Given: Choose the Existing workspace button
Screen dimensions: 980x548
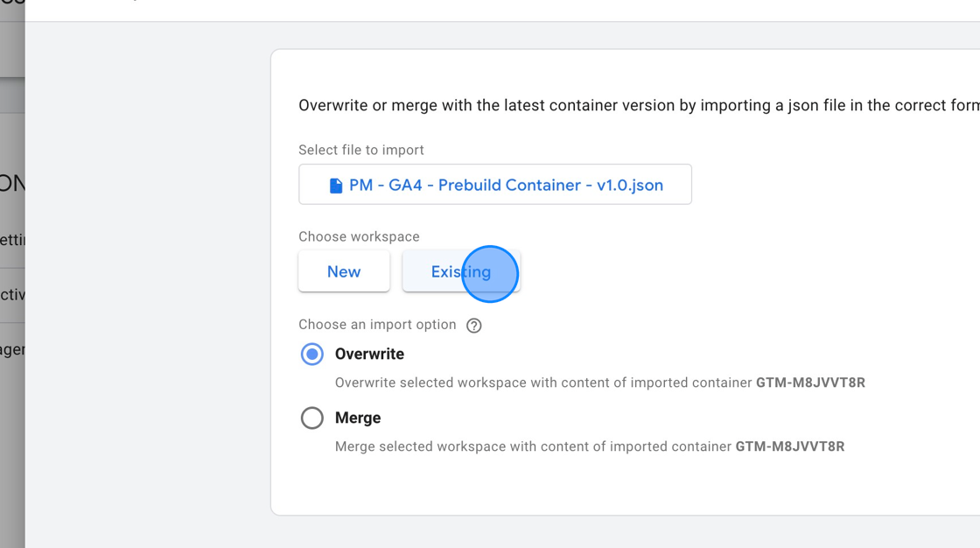Looking at the screenshot, I should point(461,271).
